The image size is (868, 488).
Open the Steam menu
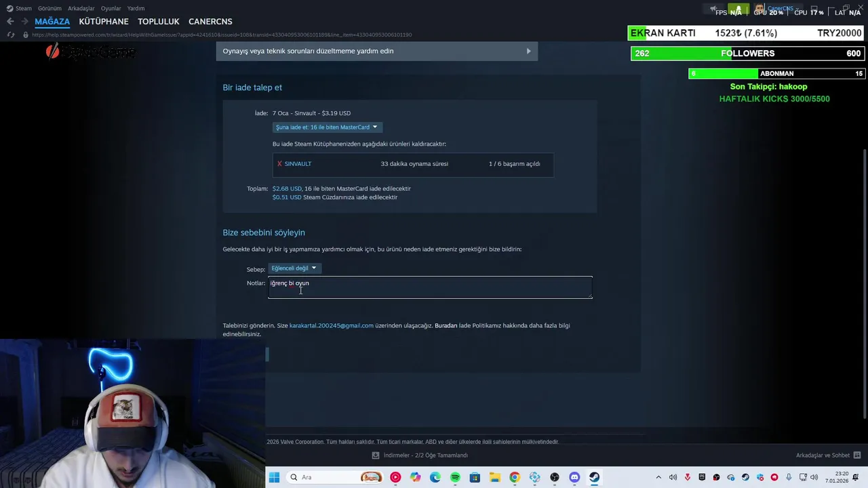[x=19, y=8]
